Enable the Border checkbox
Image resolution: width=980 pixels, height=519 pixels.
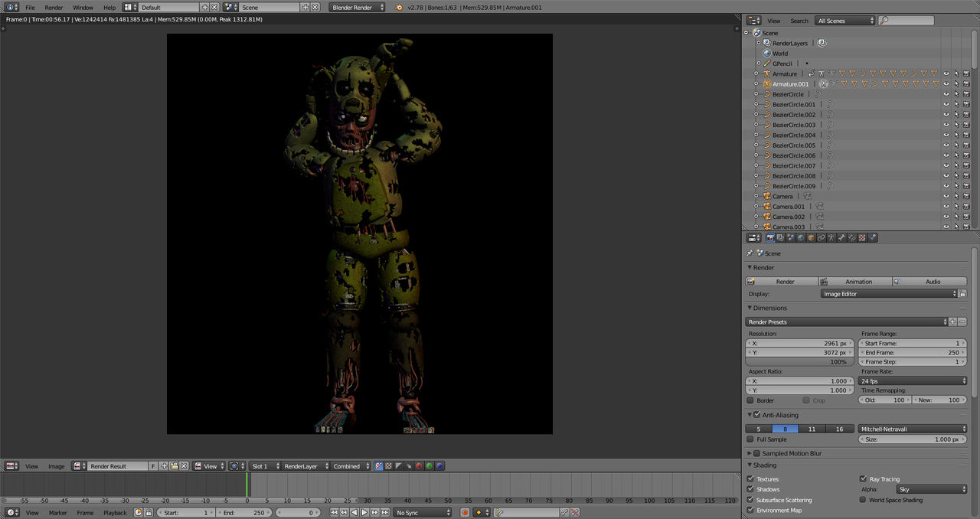coord(750,400)
